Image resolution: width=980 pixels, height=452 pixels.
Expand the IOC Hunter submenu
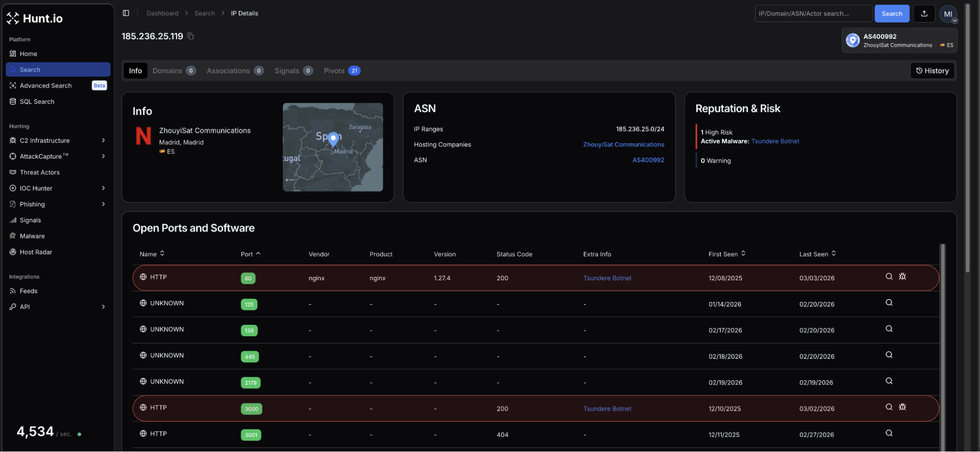tap(103, 188)
